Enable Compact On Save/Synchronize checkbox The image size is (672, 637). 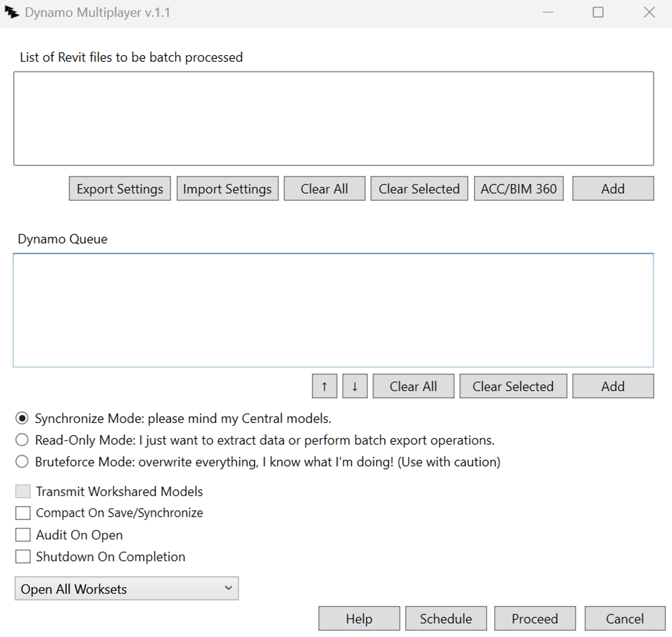point(23,513)
